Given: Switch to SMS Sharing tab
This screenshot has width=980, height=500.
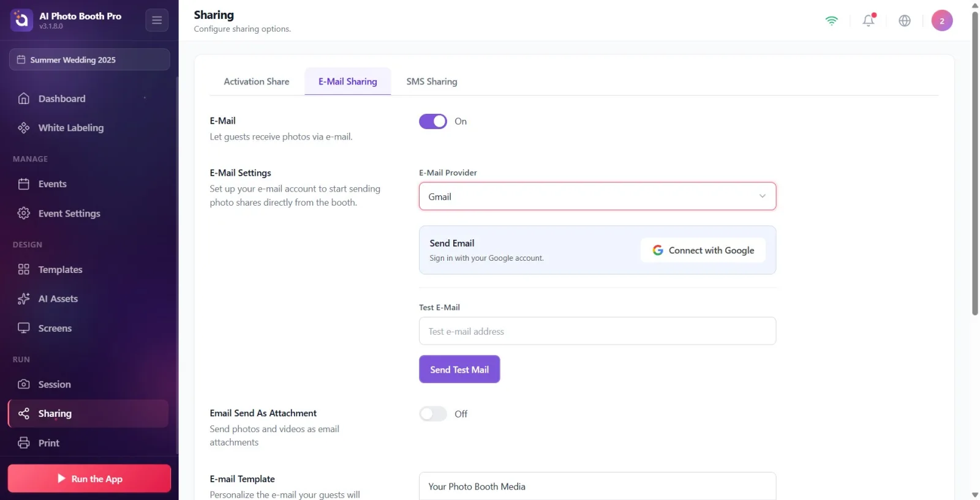Looking at the screenshot, I should [432, 81].
